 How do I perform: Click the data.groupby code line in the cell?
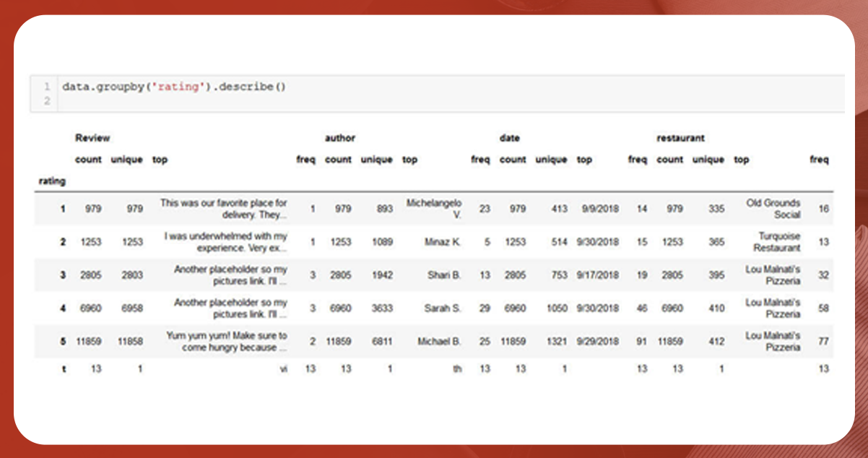174,87
